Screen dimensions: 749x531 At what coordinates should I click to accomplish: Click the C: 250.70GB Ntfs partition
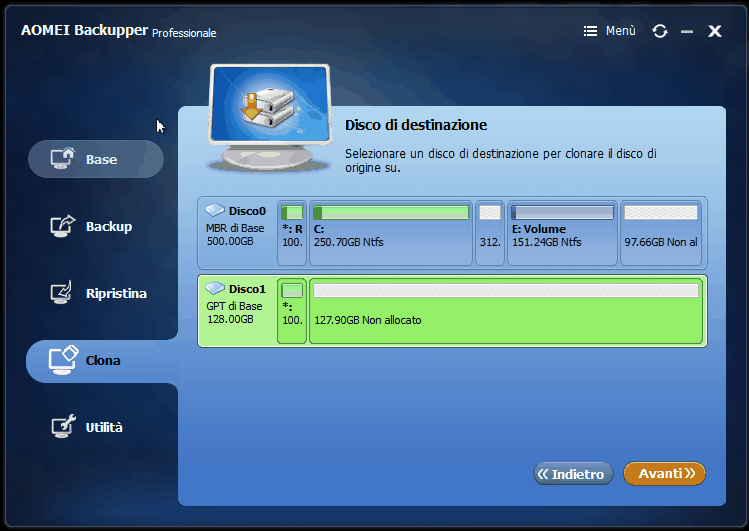point(391,233)
